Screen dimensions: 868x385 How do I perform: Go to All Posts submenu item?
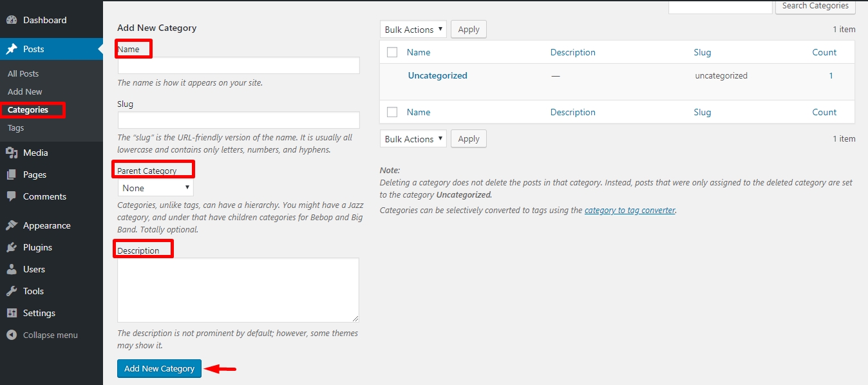tap(23, 73)
